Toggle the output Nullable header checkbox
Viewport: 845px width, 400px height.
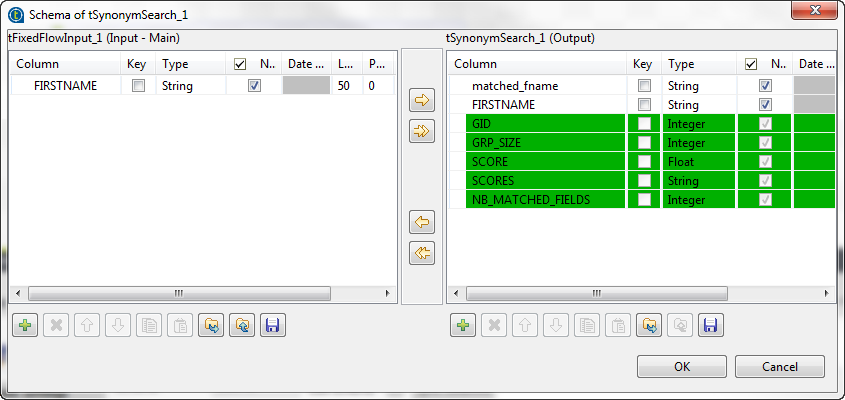750,64
